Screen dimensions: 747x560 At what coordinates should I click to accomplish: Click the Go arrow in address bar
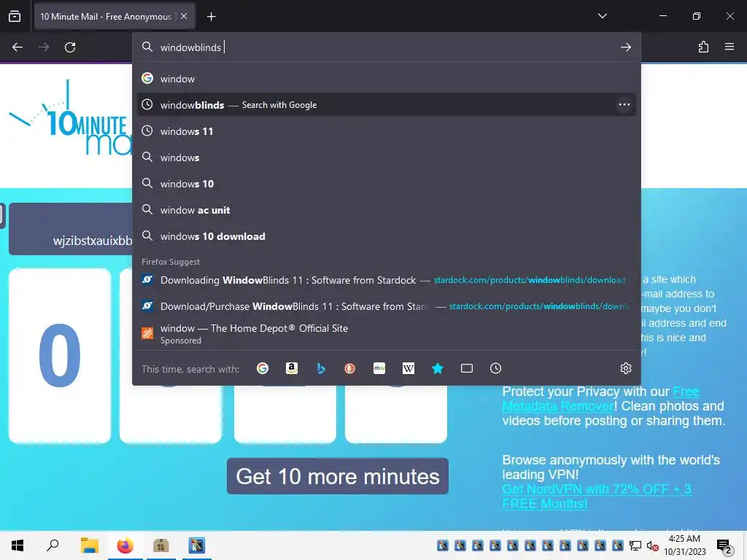[x=625, y=47]
